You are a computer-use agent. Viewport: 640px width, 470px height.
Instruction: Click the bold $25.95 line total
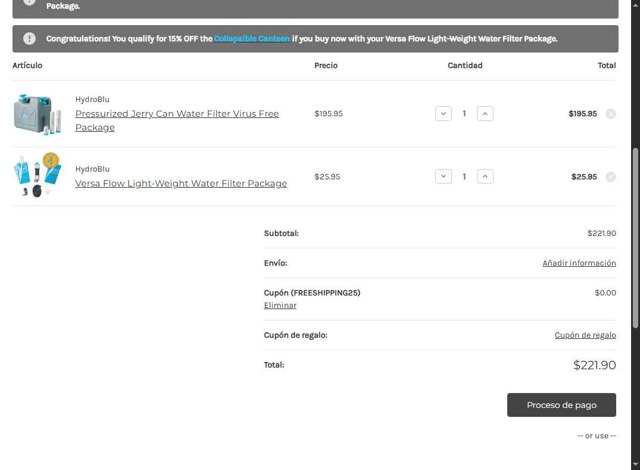click(x=584, y=177)
